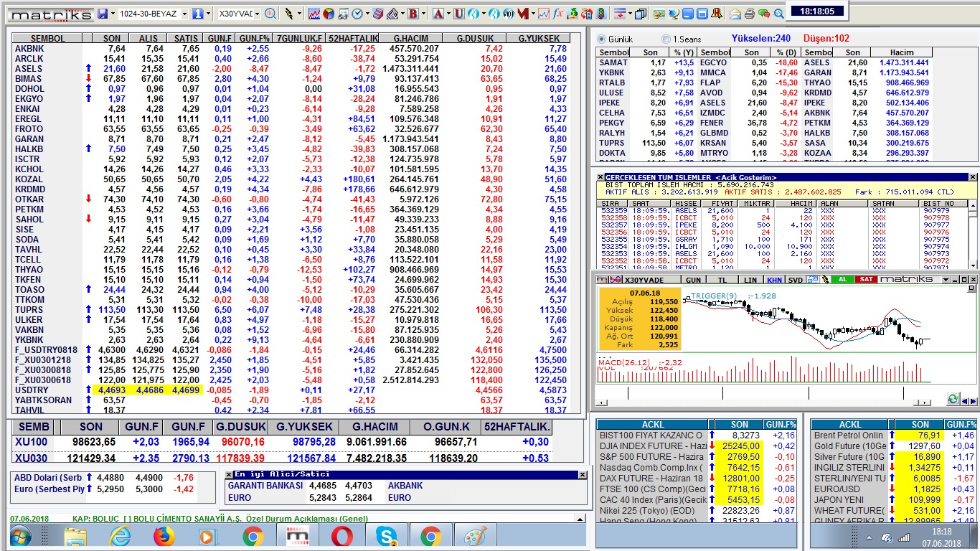The width and height of the screenshot is (980, 551).
Task: Click the fx formula toolbar icon
Action: coord(557,14)
